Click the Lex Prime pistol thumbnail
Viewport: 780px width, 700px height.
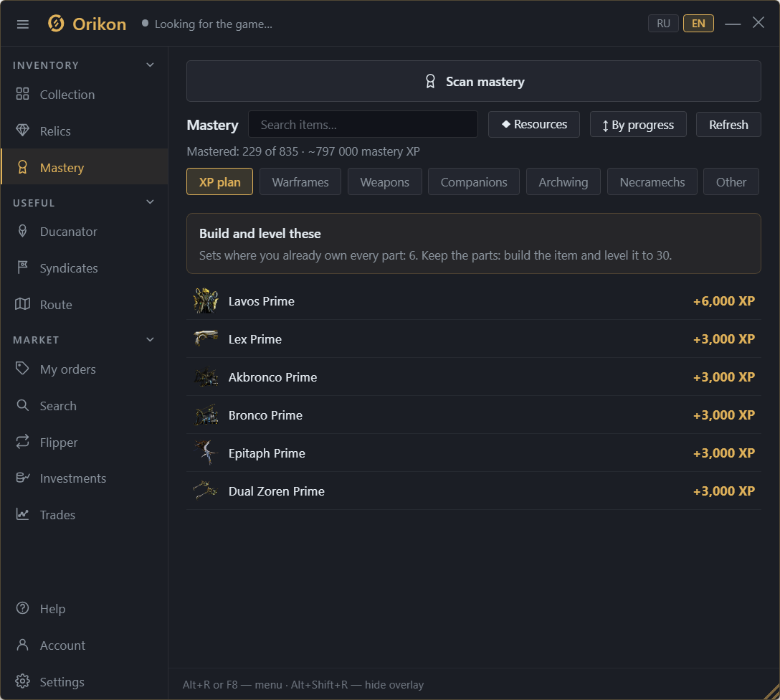206,339
